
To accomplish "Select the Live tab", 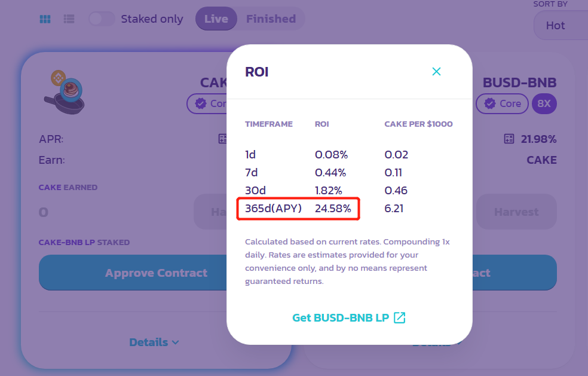I will click(x=216, y=19).
